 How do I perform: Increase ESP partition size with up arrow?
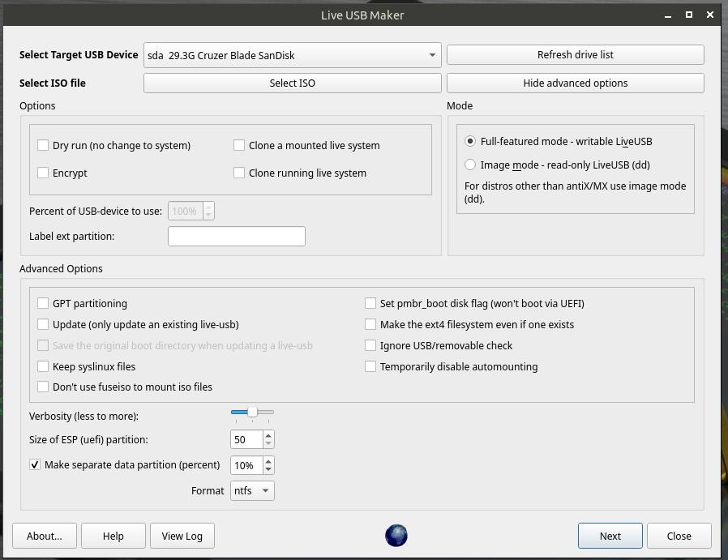click(268, 435)
